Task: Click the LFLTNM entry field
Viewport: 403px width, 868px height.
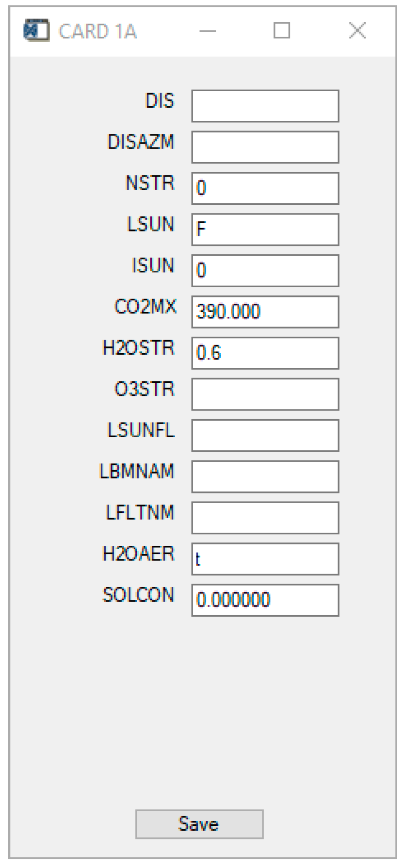Action: pos(265,518)
